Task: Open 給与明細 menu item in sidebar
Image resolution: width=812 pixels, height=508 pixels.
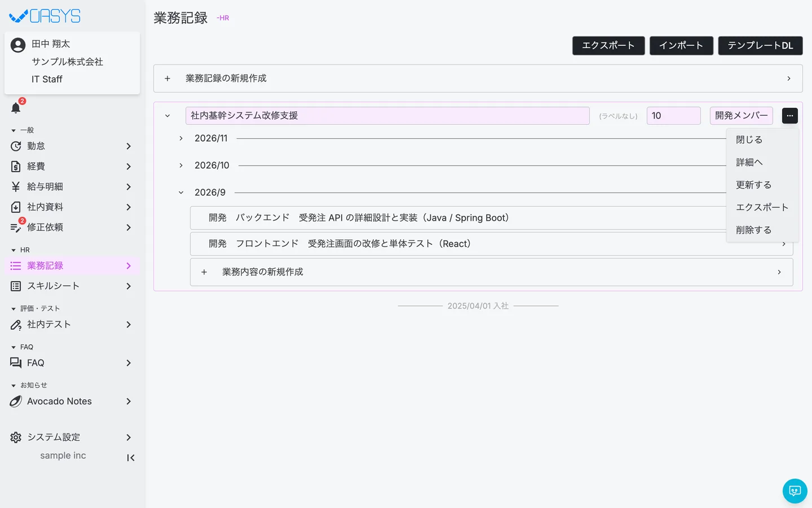Action: (72, 187)
